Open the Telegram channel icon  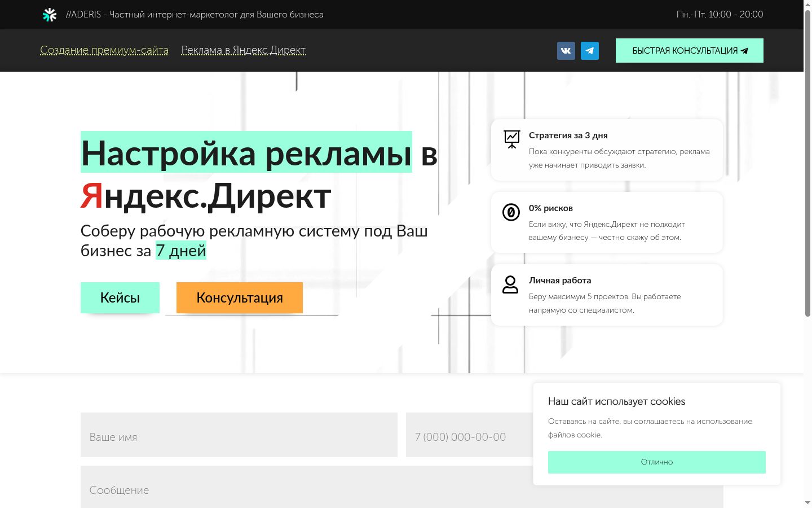click(x=590, y=51)
